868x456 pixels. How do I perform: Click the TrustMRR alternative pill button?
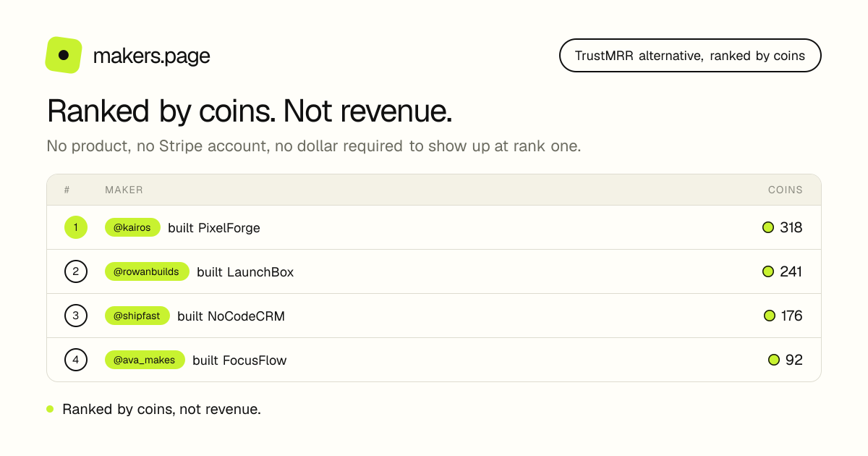[690, 56]
